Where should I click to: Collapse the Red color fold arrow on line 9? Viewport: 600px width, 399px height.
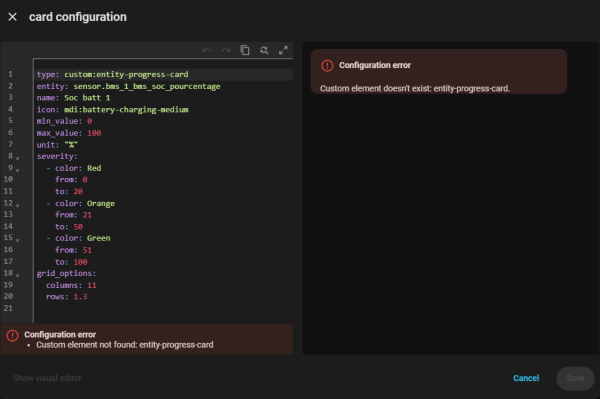point(17,169)
